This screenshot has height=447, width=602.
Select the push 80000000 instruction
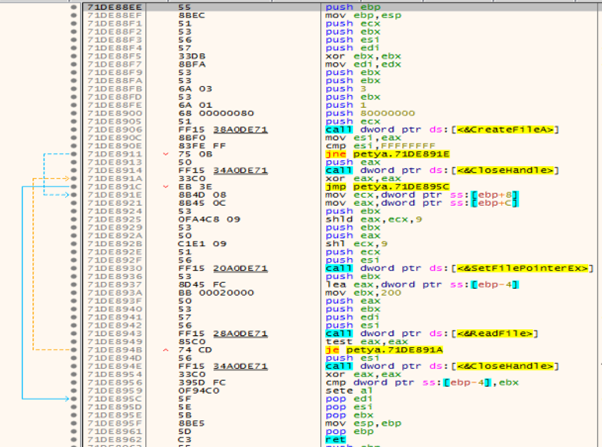(x=370, y=113)
